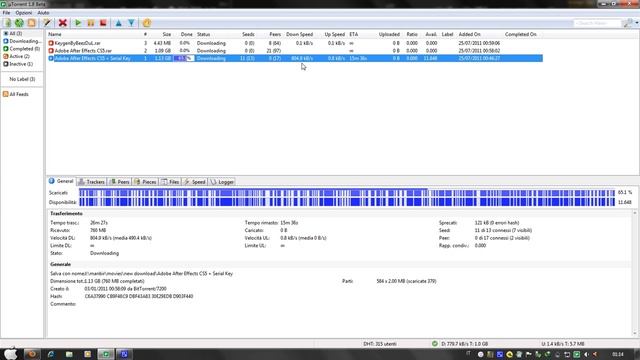This screenshot has height=360, width=640.
Task: Select the Adobe After Effects CS5.rar torrent
Action: (x=295, y=51)
